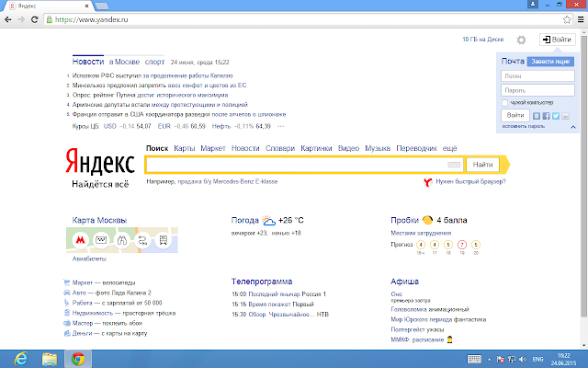Click the Yandex Browser Y logo icon
588x368 pixels.
[428, 182]
